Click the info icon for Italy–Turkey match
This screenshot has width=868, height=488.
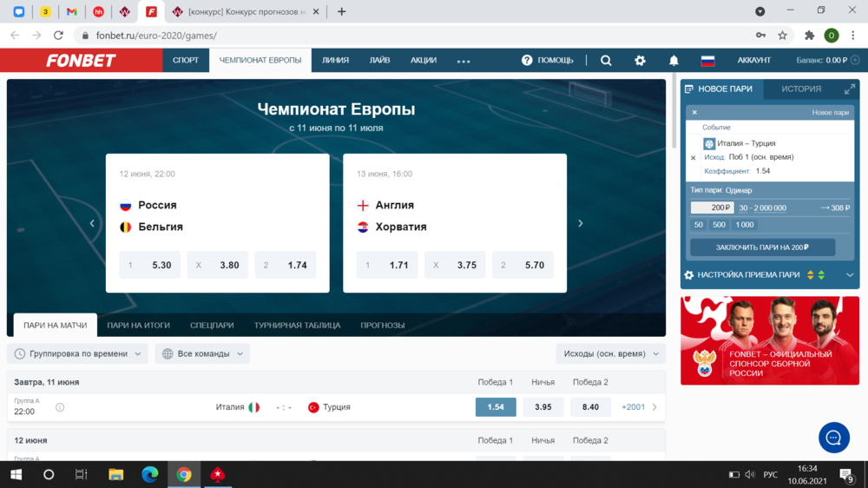[x=60, y=407]
